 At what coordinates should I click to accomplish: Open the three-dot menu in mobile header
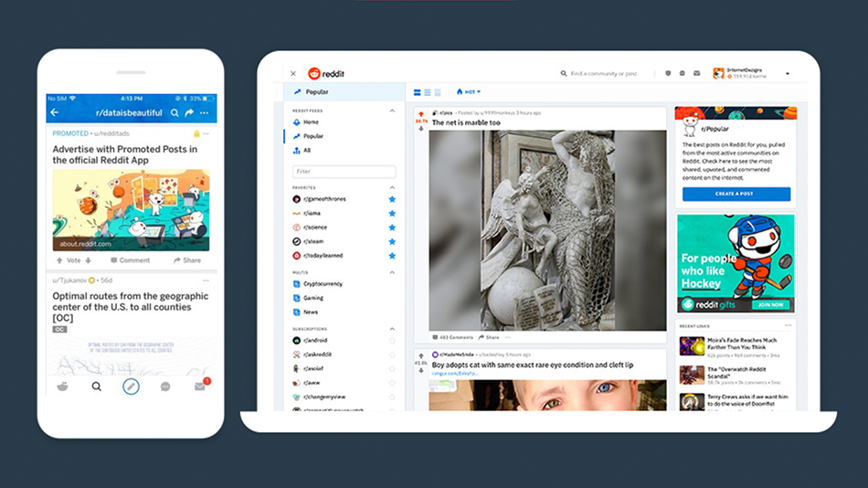[x=205, y=112]
